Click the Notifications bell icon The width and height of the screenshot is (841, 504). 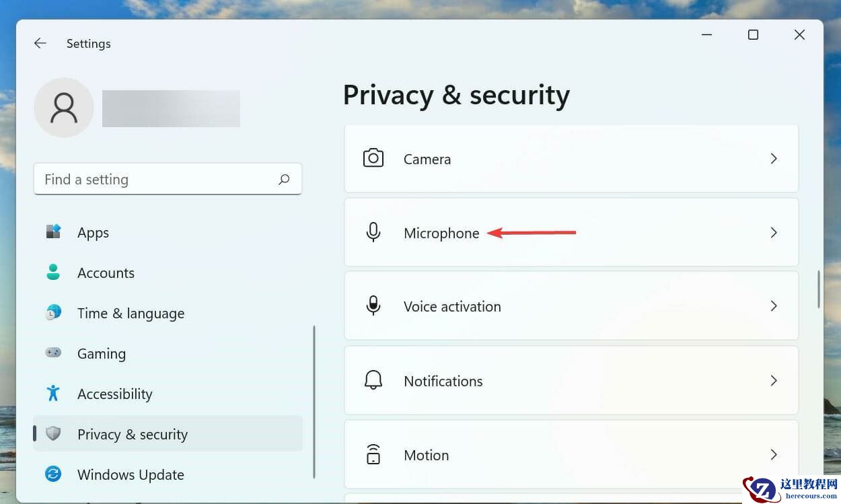point(373,380)
